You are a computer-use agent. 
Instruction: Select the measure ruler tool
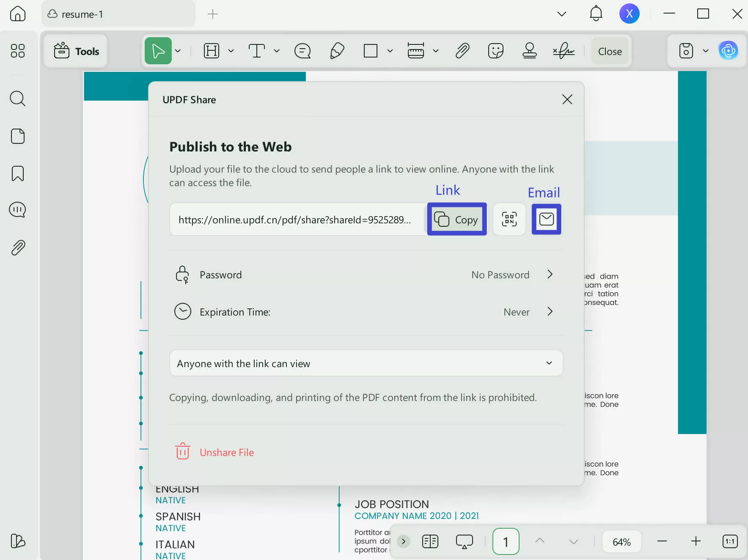coord(416,51)
